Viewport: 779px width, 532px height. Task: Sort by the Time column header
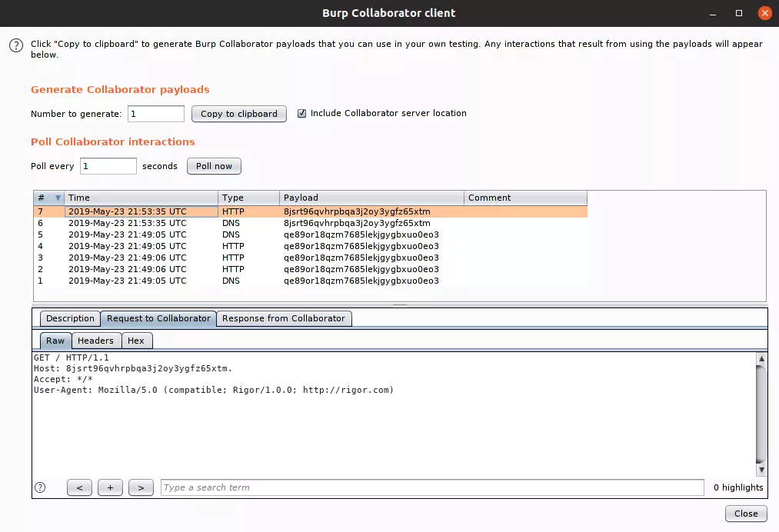tap(141, 198)
